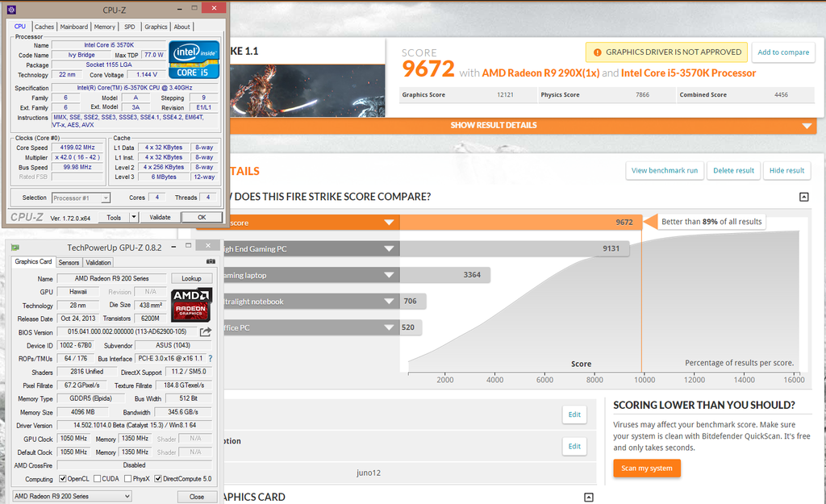Switch to the CPU tab in CPU-Z
Image resolution: width=826 pixels, height=504 pixels.
pyautogui.click(x=20, y=27)
